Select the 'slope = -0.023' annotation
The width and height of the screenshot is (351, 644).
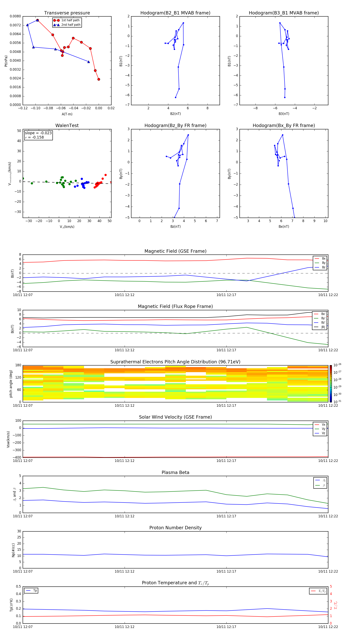tap(38, 133)
